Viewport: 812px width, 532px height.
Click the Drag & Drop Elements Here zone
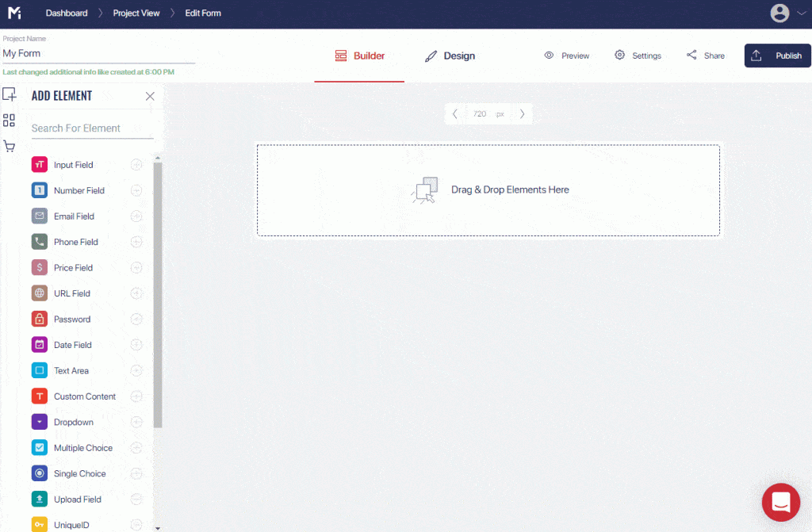[x=488, y=190]
